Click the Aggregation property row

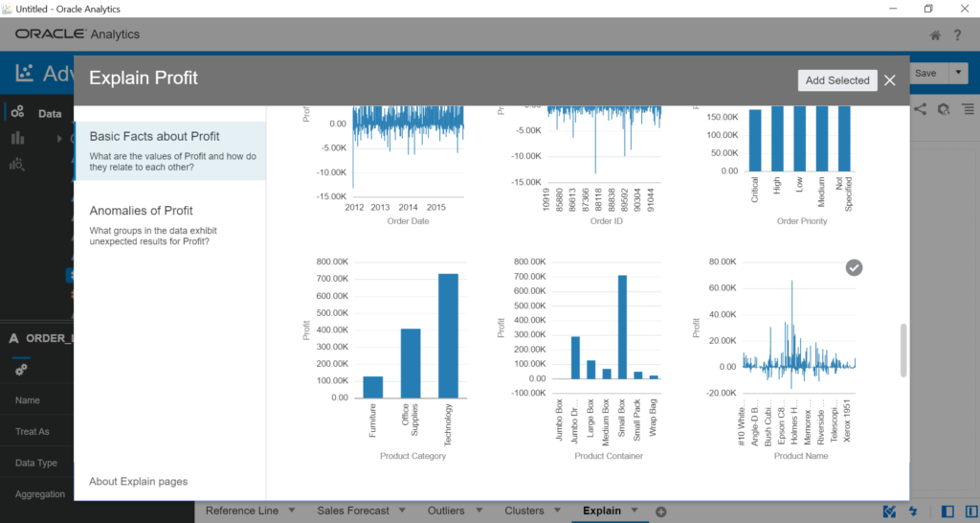37,493
